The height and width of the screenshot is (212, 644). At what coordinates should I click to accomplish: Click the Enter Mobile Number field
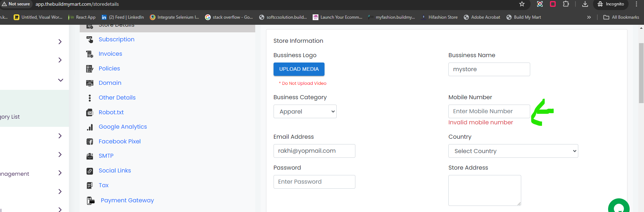[x=489, y=111]
